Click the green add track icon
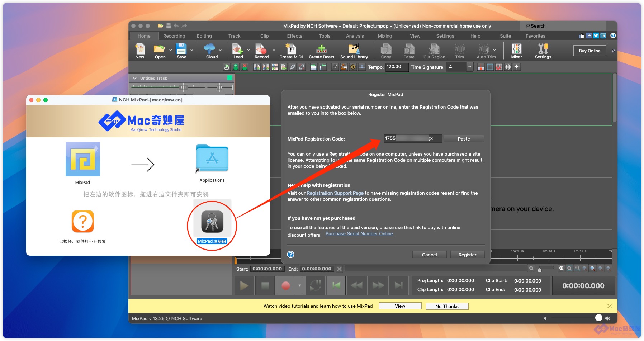This screenshot has width=644, height=341. pos(236,67)
